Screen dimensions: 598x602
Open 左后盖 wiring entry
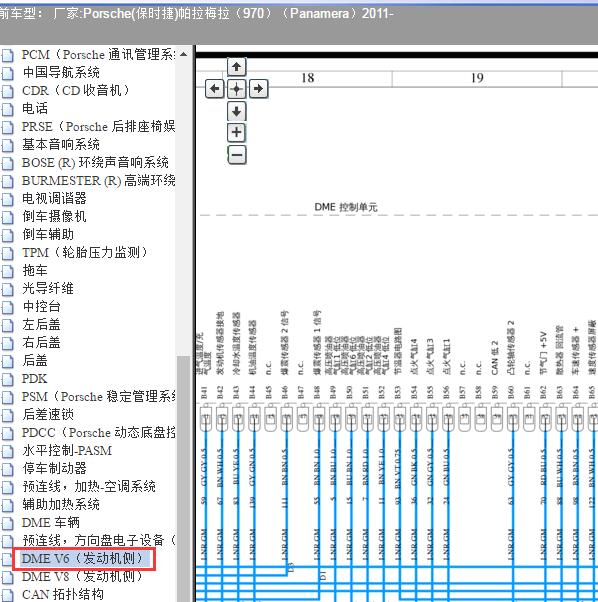coord(41,324)
